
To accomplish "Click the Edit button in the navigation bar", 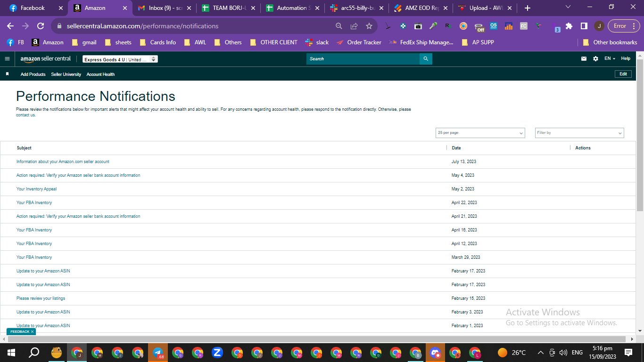I will (x=623, y=74).
